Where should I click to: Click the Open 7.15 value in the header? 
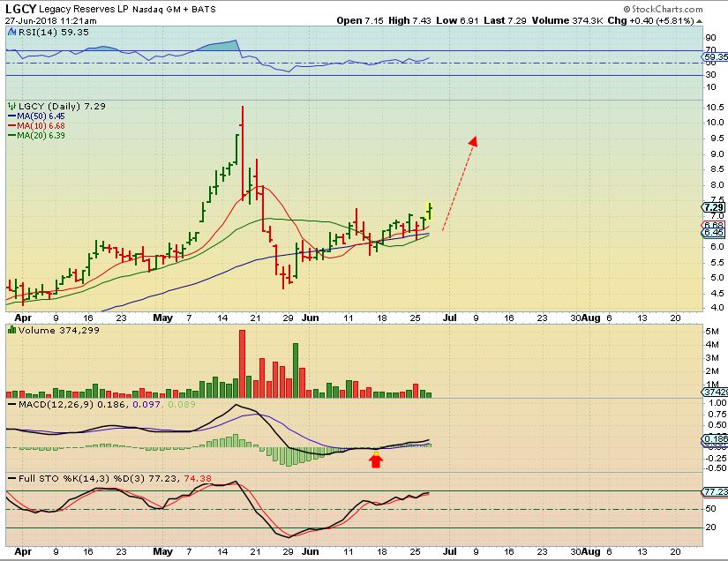pyautogui.click(x=360, y=21)
